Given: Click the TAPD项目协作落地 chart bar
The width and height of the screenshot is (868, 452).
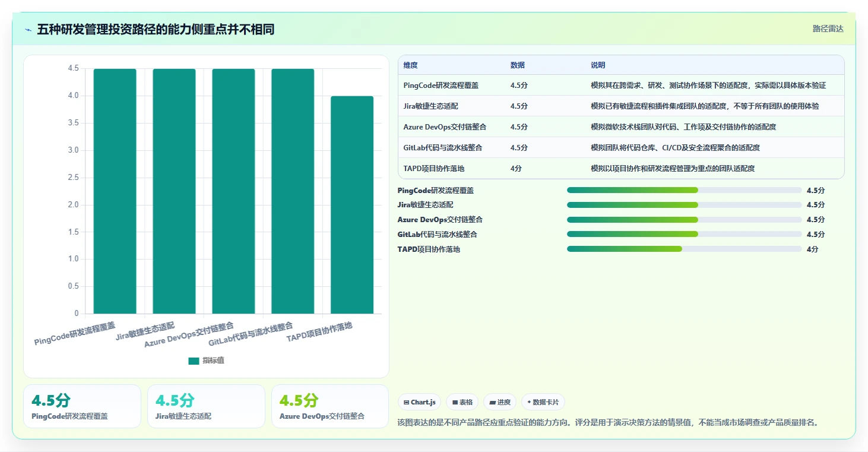Looking at the screenshot, I should pyautogui.click(x=352, y=205).
